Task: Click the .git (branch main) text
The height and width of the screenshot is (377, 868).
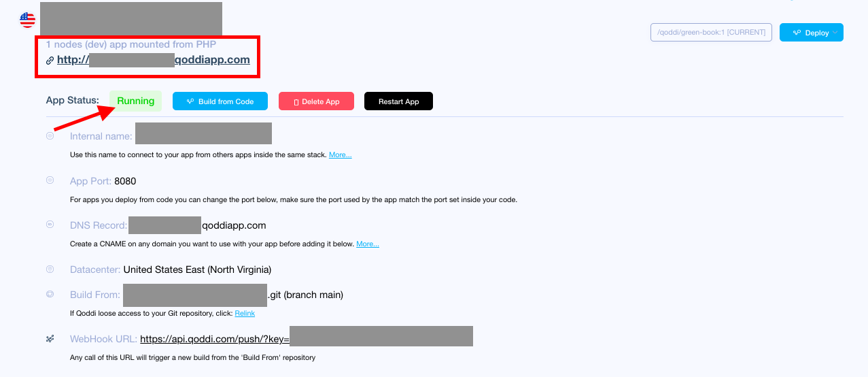Action: point(305,295)
